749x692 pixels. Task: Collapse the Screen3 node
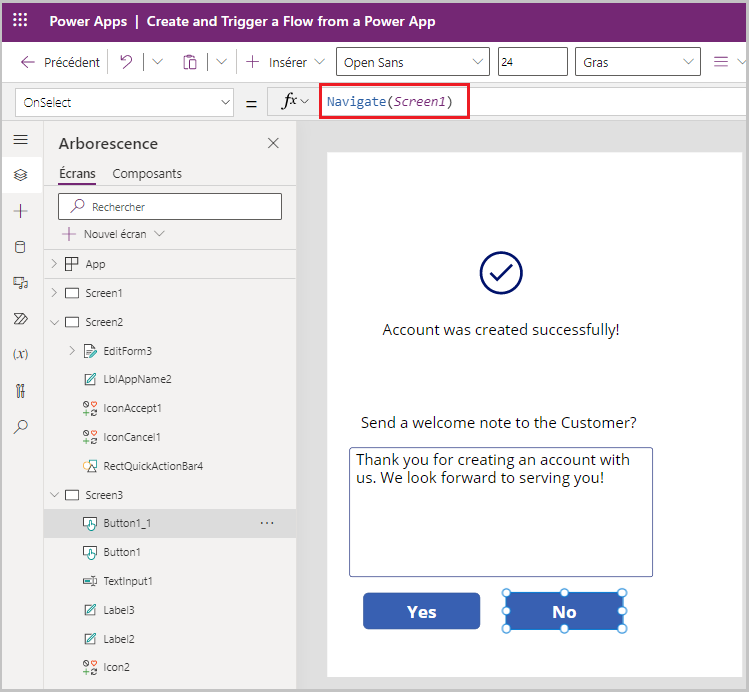(54, 495)
